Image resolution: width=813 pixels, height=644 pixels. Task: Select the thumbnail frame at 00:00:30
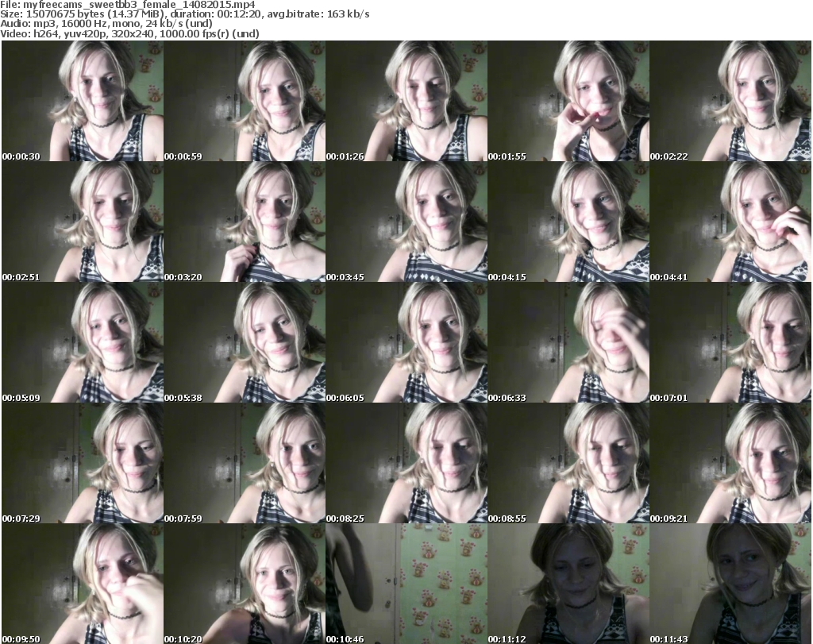(x=83, y=101)
